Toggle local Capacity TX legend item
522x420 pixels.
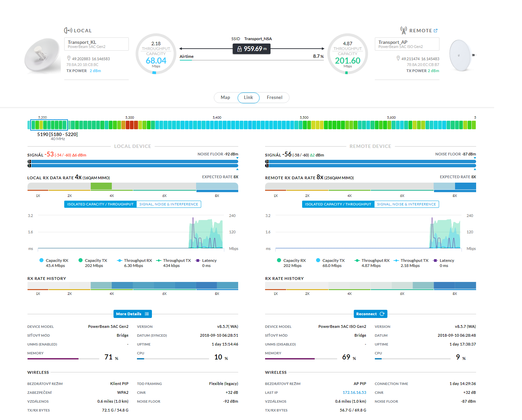point(93,263)
